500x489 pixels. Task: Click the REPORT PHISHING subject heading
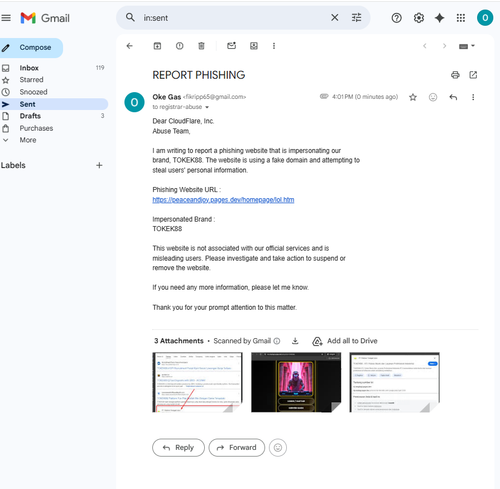point(199,75)
